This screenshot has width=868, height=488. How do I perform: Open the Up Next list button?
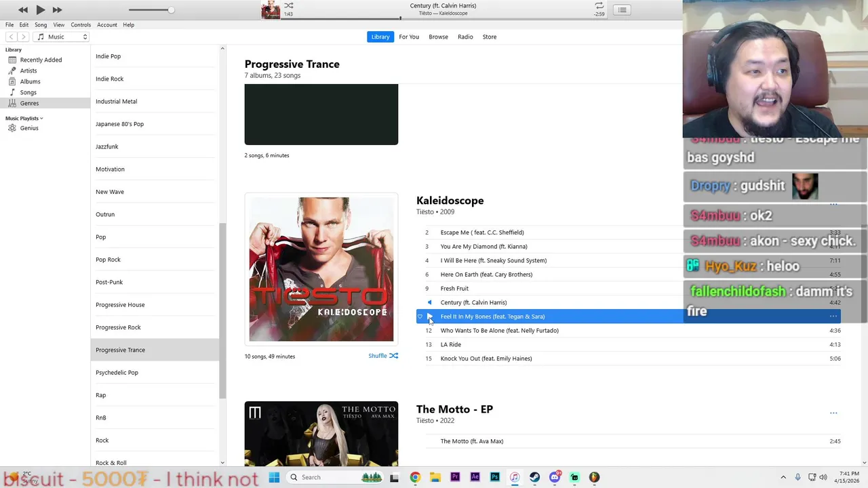pyautogui.click(x=622, y=9)
